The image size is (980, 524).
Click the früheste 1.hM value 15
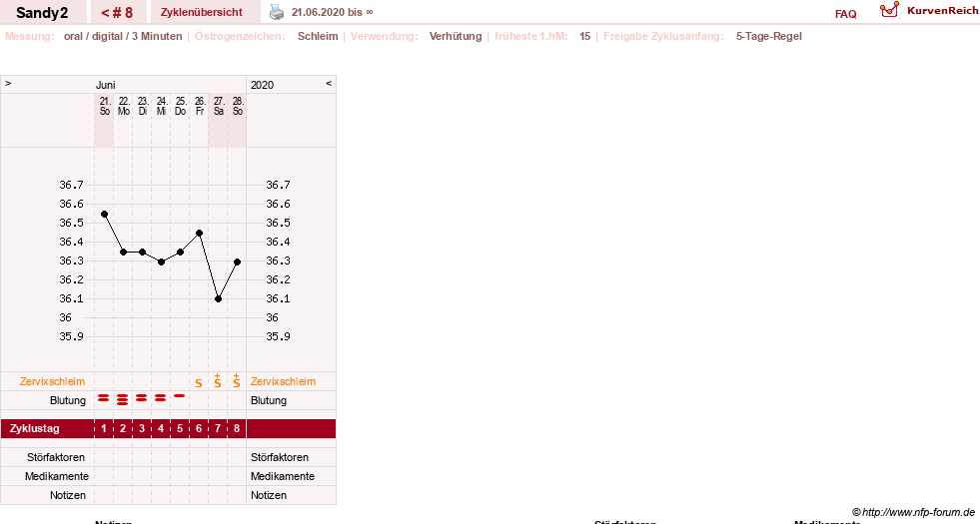585,36
